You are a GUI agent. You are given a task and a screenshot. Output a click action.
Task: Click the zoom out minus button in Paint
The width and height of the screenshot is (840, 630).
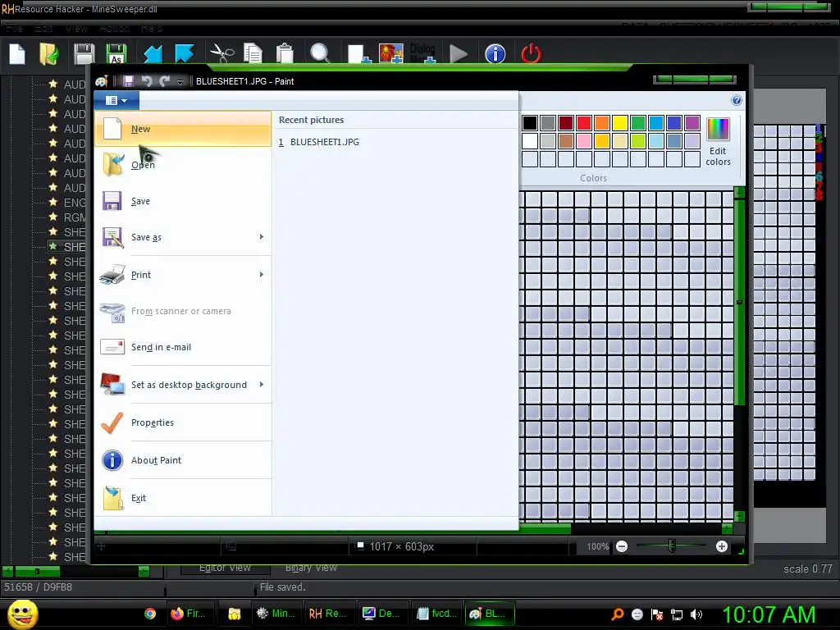tap(622, 546)
